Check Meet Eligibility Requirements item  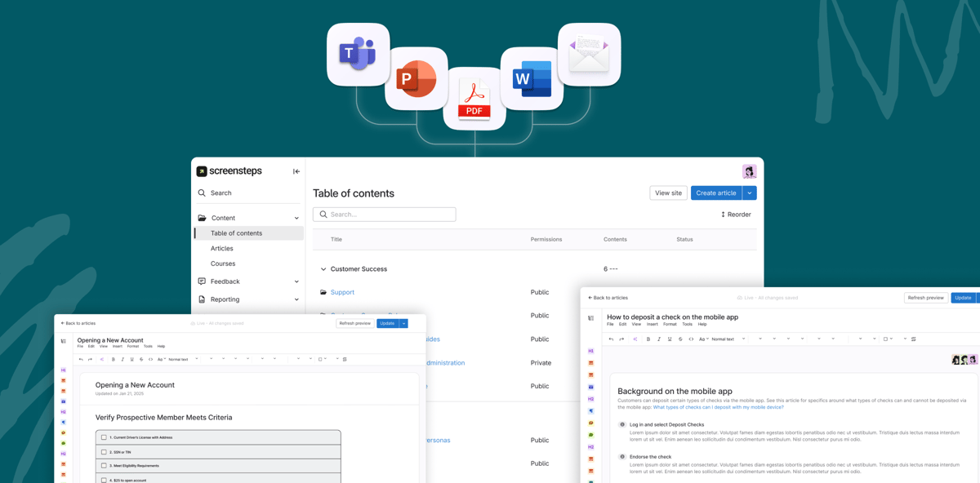tap(104, 465)
